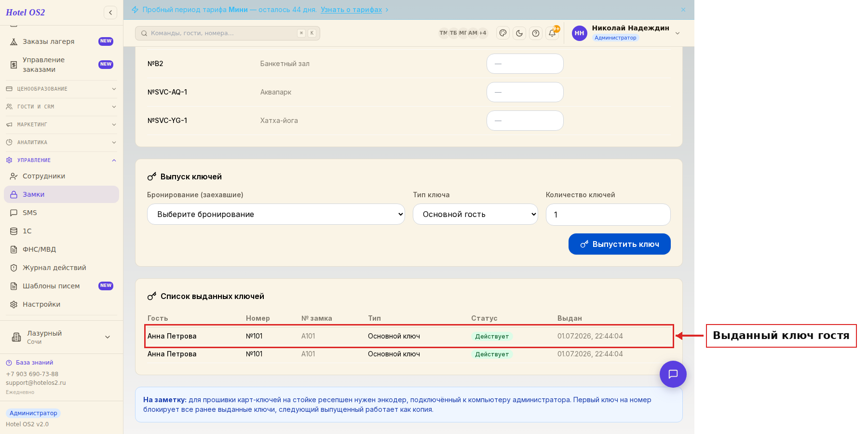Image resolution: width=868 pixels, height=434 pixels.
Task: Open the Тип ключа dropdown
Action: tap(475, 214)
